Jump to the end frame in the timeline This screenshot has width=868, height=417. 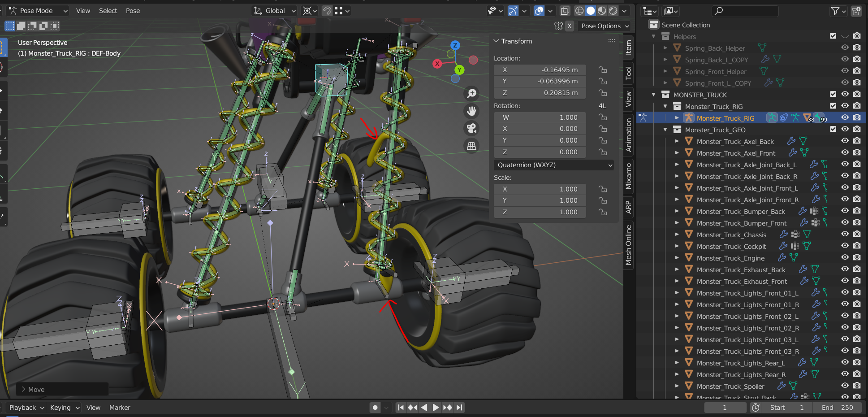(459, 408)
